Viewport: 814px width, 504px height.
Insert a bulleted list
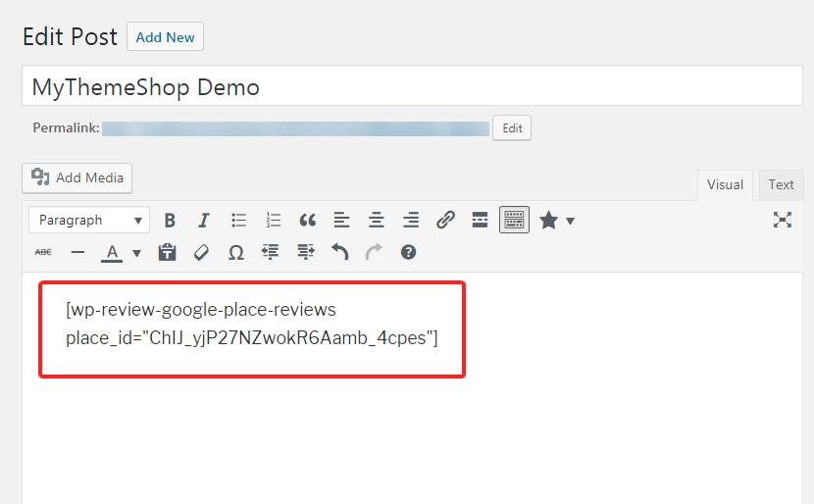238,220
